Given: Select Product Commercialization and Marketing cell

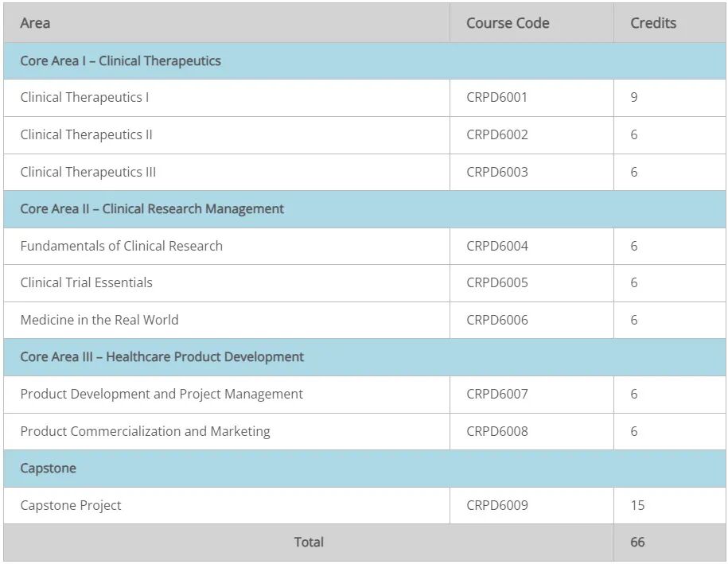Looking at the screenshot, I should click(x=145, y=431).
